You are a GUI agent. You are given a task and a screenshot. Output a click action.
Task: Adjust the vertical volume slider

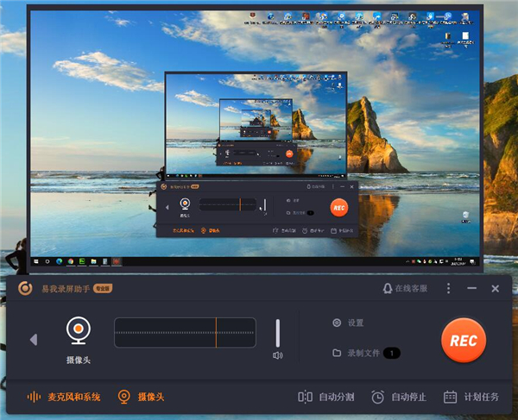click(x=277, y=333)
